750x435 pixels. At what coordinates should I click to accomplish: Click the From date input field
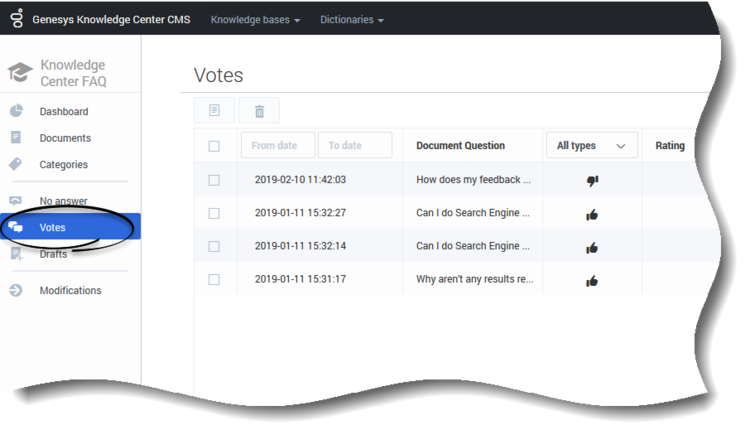278,145
